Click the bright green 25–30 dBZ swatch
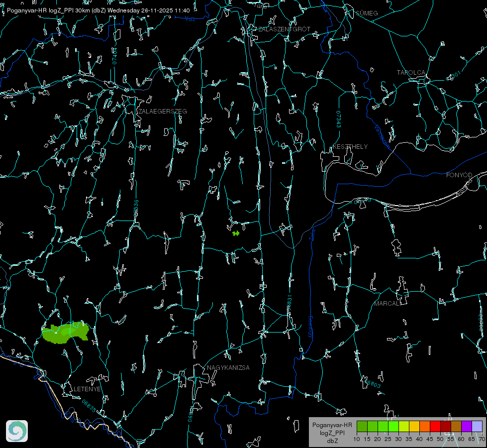The width and height of the screenshot is (487, 448). (393, 426)
